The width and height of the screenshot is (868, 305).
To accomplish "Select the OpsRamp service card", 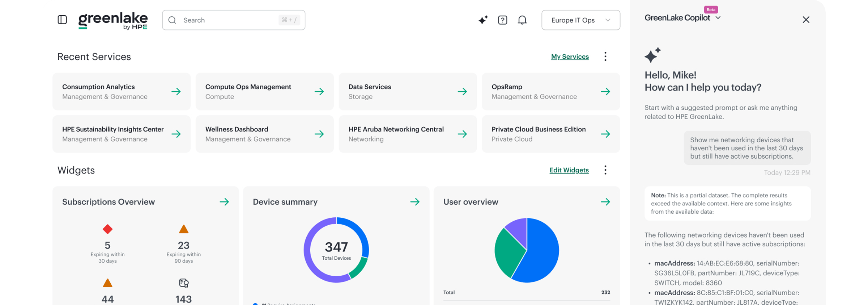I will coord(551,92).
